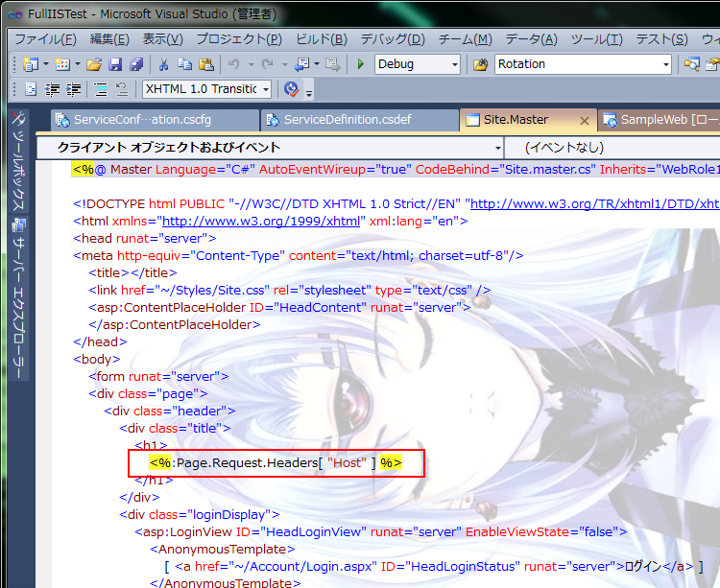Open the データ(A) menu

531,39
